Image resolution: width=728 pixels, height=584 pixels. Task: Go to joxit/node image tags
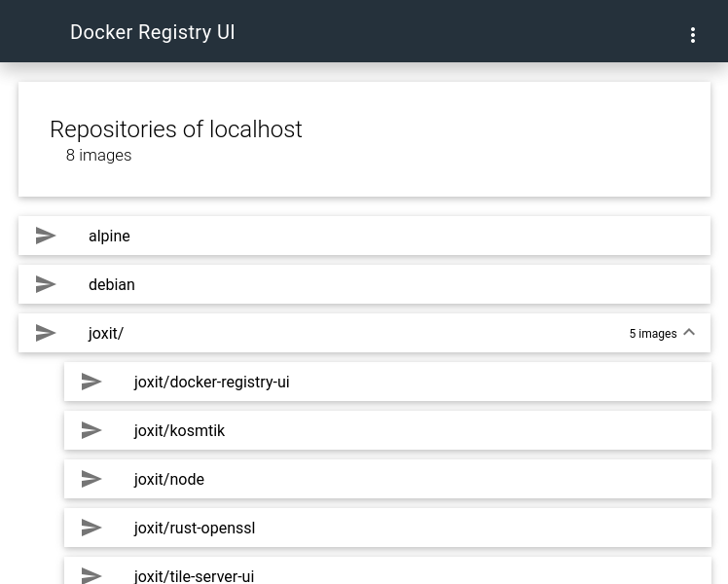coord(169,479)
